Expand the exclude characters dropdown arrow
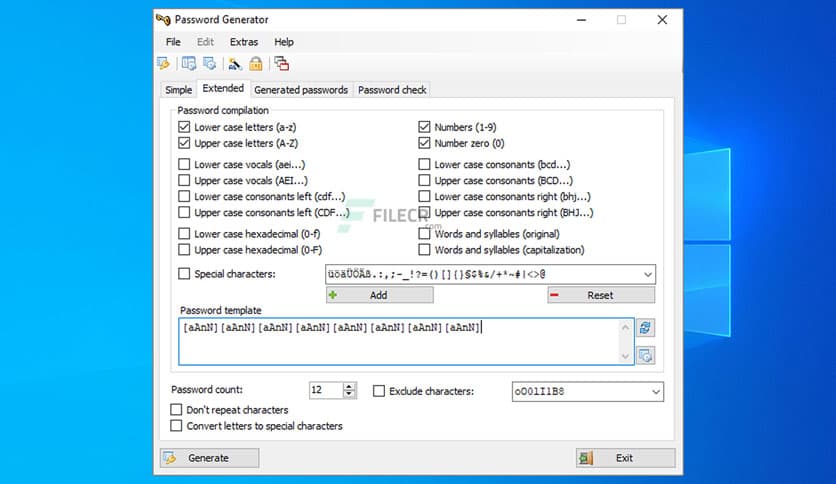This screenshot has width=836, height=484. pyautogui.click(x=656, y=392)
